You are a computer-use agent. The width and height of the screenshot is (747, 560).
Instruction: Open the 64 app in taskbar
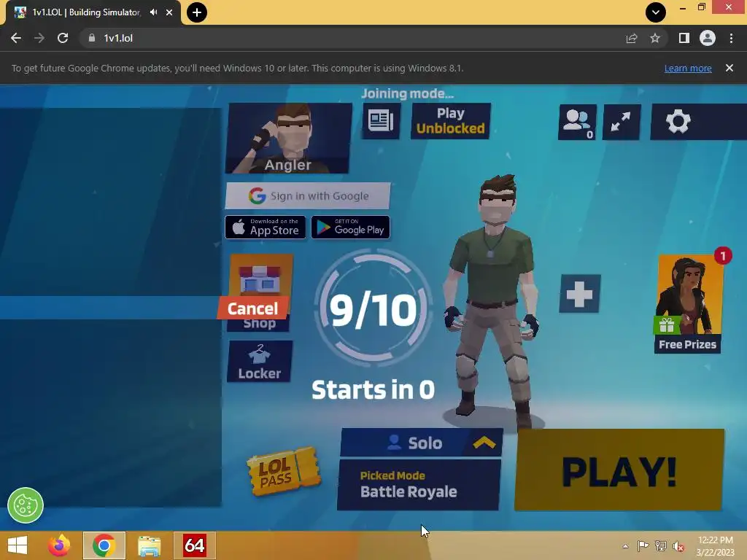(194, 545)
